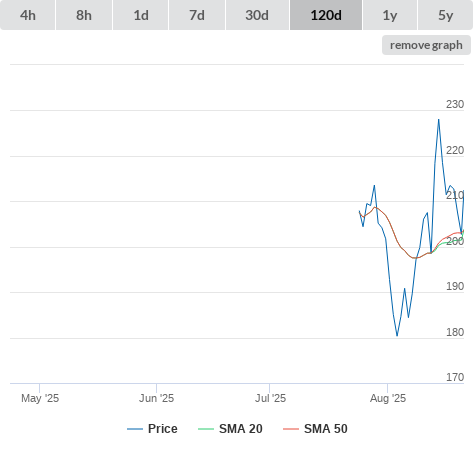
Task: Open the 7d time range tab
Action: [197, 15]
